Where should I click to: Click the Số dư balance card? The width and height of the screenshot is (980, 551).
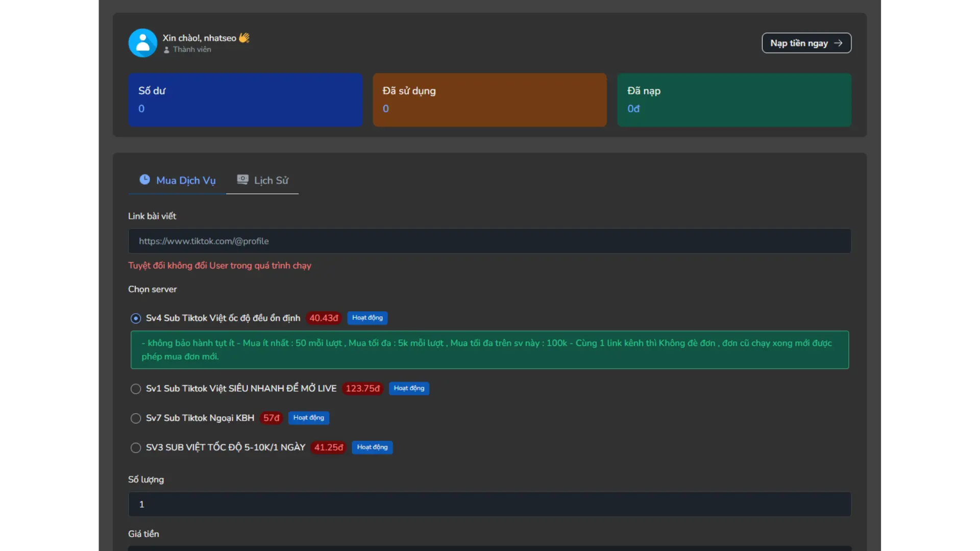(246, 100)
